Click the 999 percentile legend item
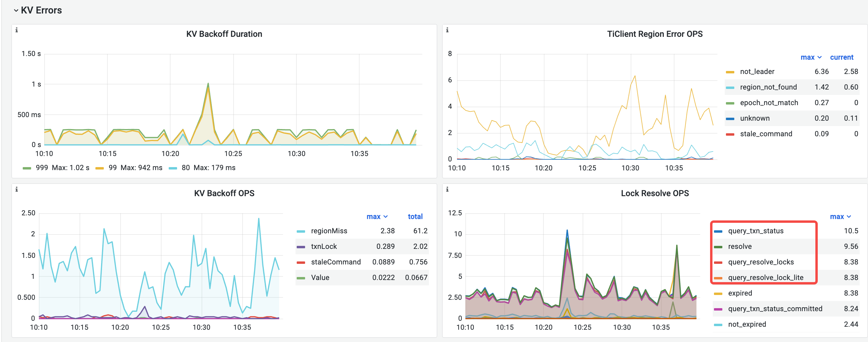Image resolution: width=868 pixels, height=342 pixels. click(42, 168)
